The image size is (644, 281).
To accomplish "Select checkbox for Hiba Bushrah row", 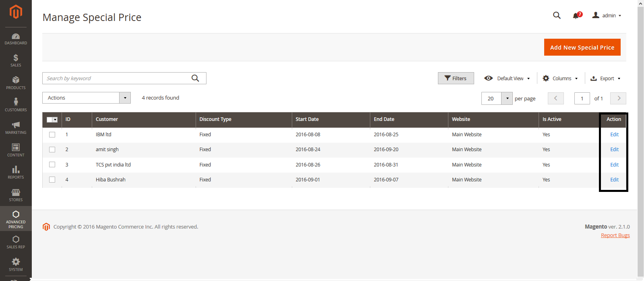I will pos(52,180).
